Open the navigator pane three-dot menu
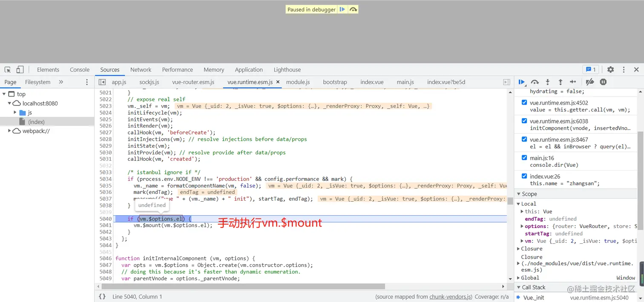 [87, 82]
